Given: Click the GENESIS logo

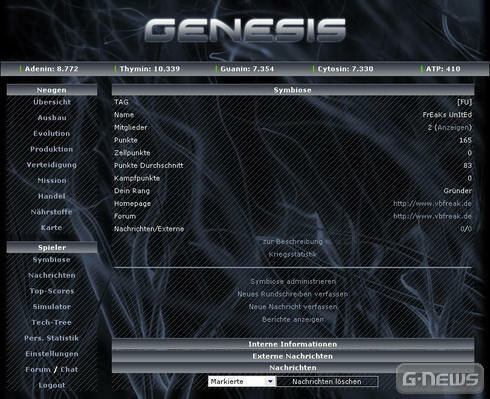Looking at the screenshot, I should click(245, 30).
